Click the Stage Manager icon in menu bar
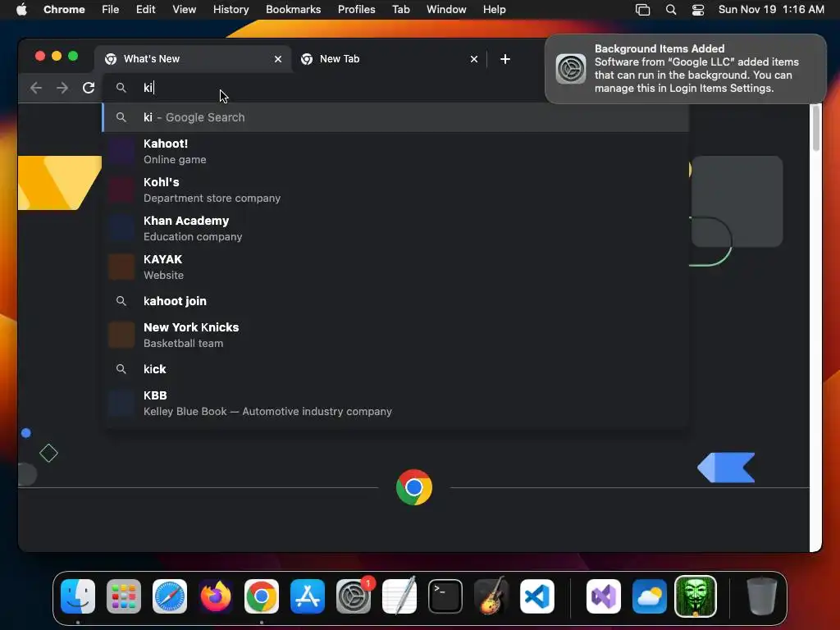The width and height of the screenshot is (840, 630). point(642,10)
